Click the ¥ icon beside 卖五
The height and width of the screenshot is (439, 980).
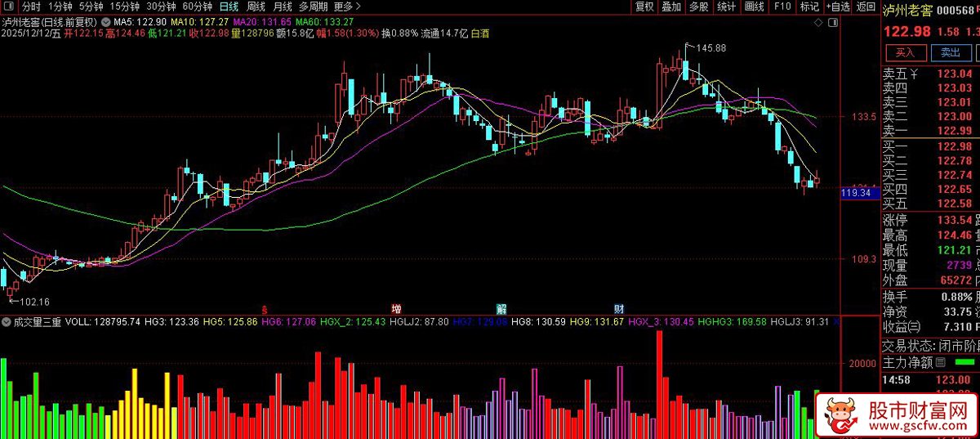click(914, 74)
